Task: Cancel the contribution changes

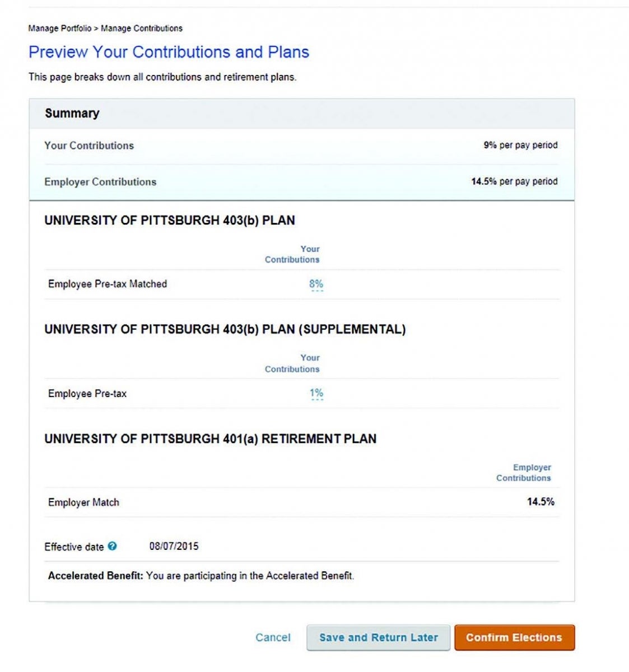Action: 273,637
